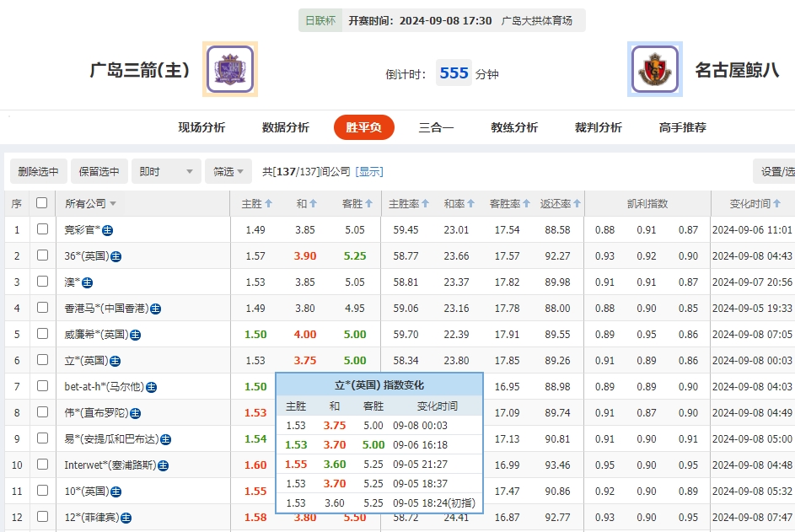
Task: Click the 555 countdown minutes value
Action: (x=454, y=73)
